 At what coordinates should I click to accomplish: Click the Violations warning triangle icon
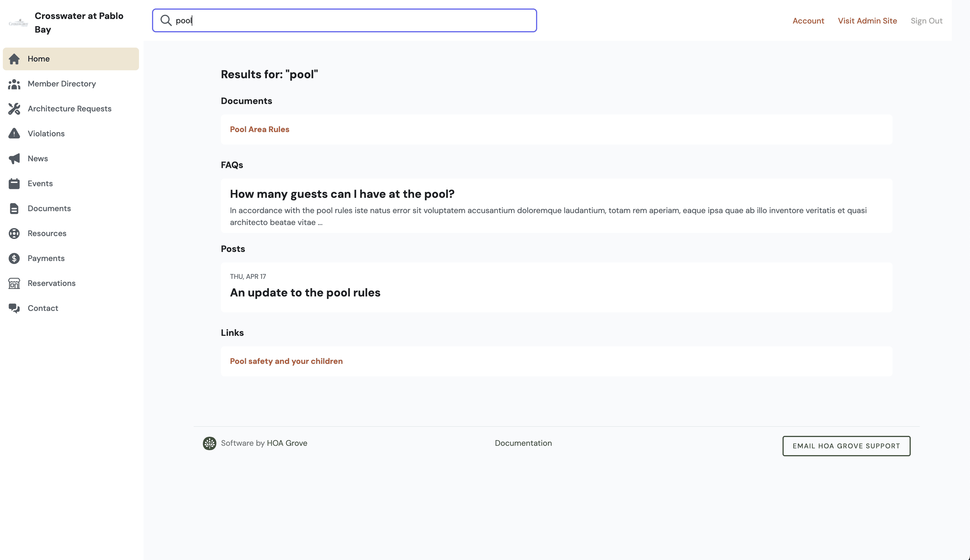pyautogui.click(x=14, y=133)
